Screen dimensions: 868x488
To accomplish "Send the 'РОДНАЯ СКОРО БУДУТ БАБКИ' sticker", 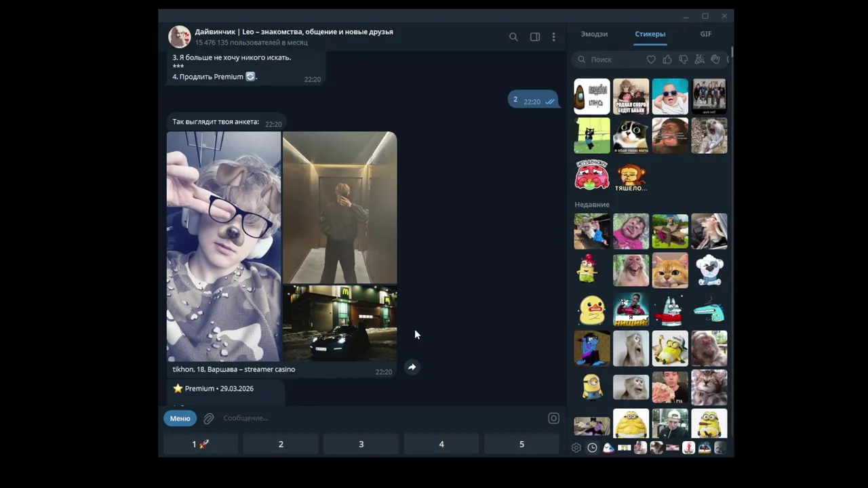I will (631, 96).
